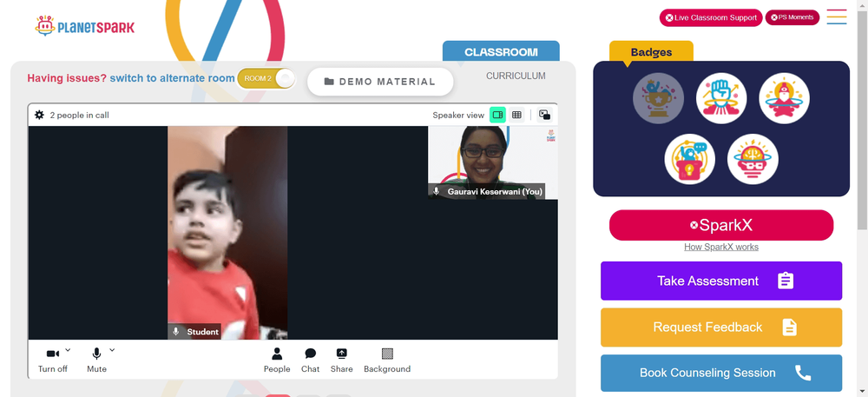Image resolution: width=868 pixels, height=397 pixels.
Task: Open the People panel
Action: tap(277, 360)
